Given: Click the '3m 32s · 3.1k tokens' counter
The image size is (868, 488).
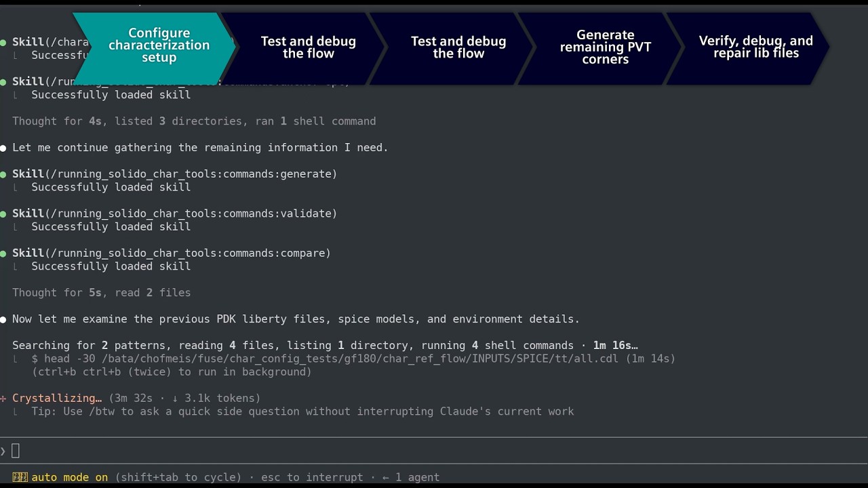Looking at the screenshot, I should pos(184,399).
